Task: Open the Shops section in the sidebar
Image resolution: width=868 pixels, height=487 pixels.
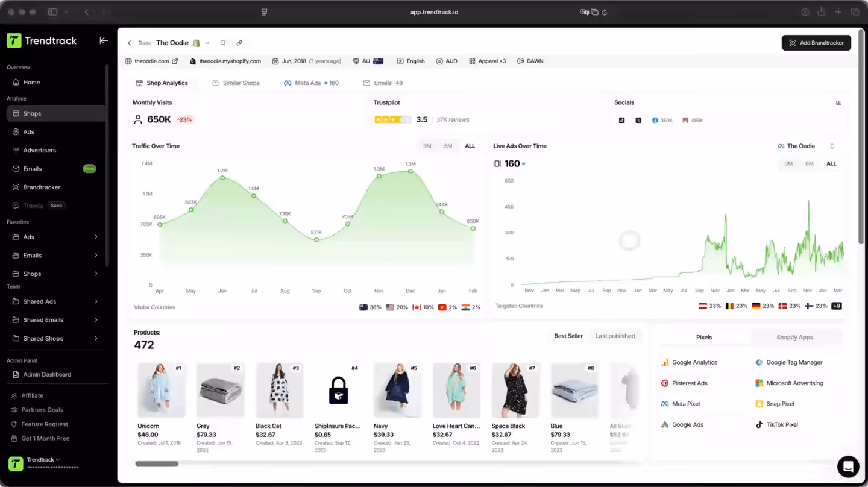Action: point(31,113)
